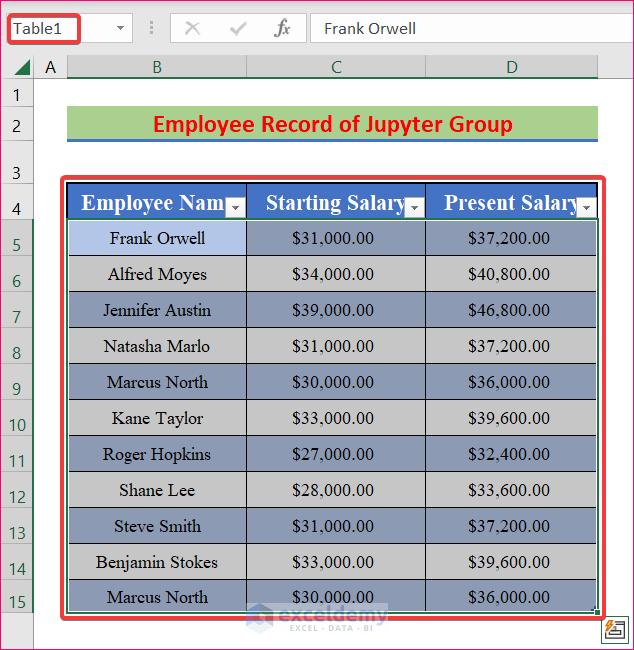Select column A header

51,67
